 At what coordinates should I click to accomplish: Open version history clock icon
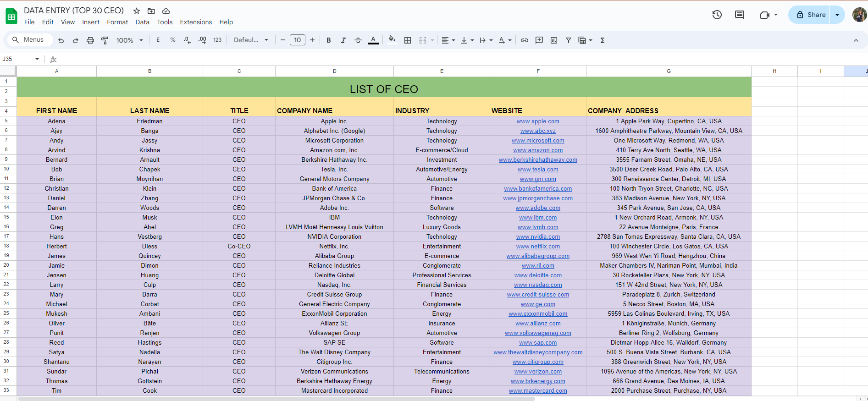(717, 15)
